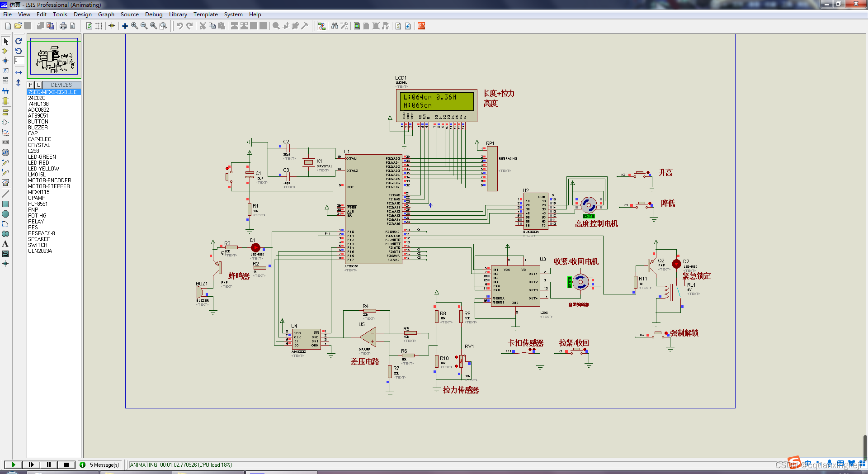868x474 pixels.
Task: Click the rotation angle input field
Action: click(19, 60)
